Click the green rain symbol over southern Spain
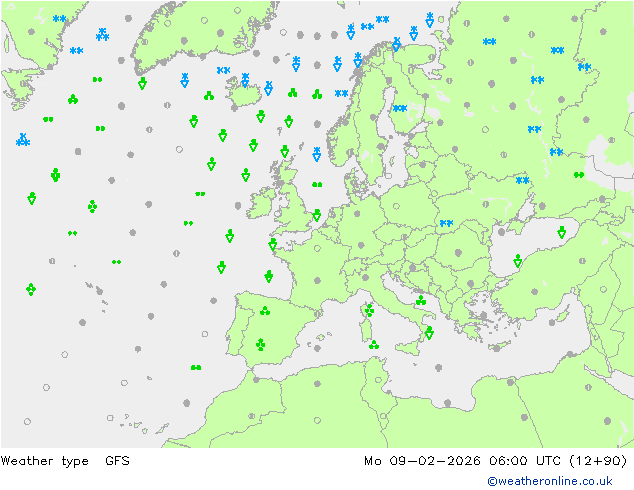 coord(260,344)
